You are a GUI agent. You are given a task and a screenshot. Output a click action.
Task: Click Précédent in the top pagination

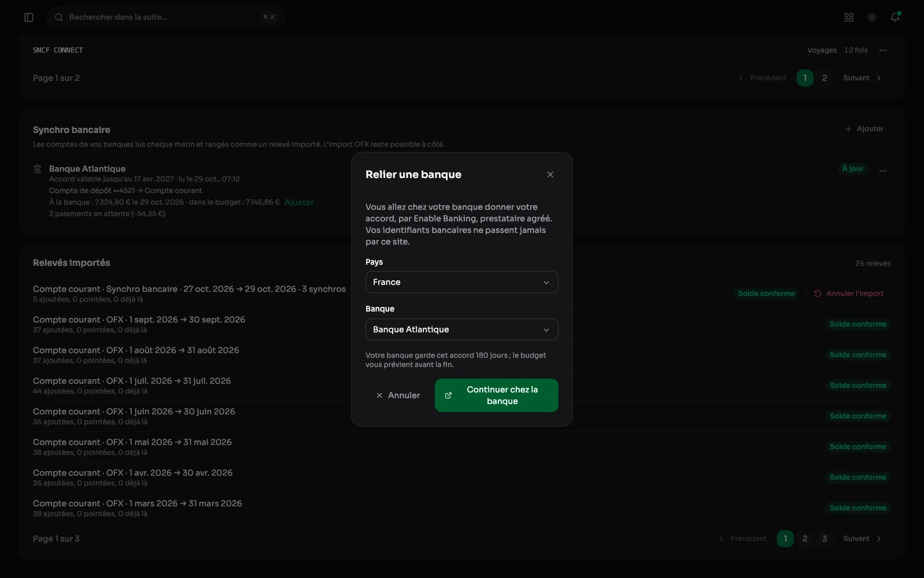pyautogui.click(x=762, y=78)
